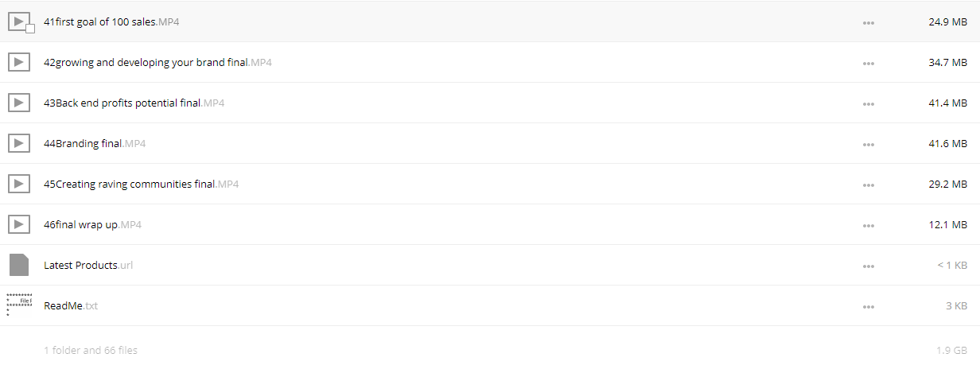Open the 45Creating raving communities final video
This screenshot has height=373, width=980.
pyautogui.click(x=141, y=184)
